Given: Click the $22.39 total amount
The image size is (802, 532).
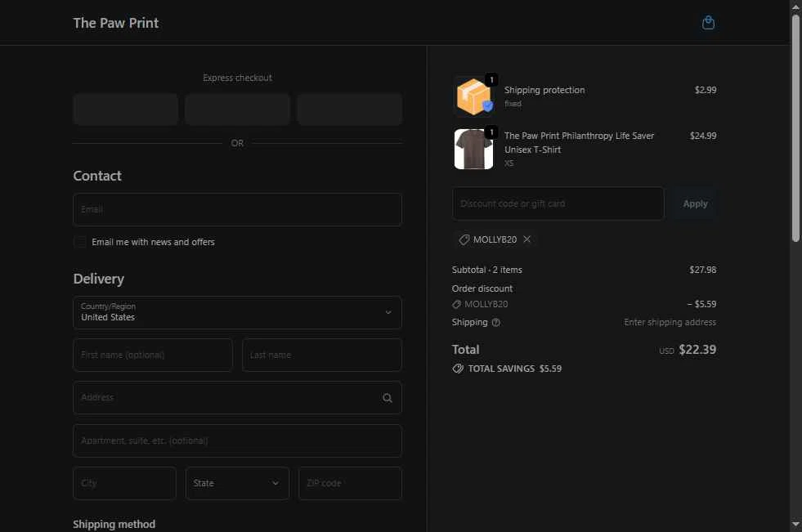Looking at the screenshot, I should click(697, 350).
